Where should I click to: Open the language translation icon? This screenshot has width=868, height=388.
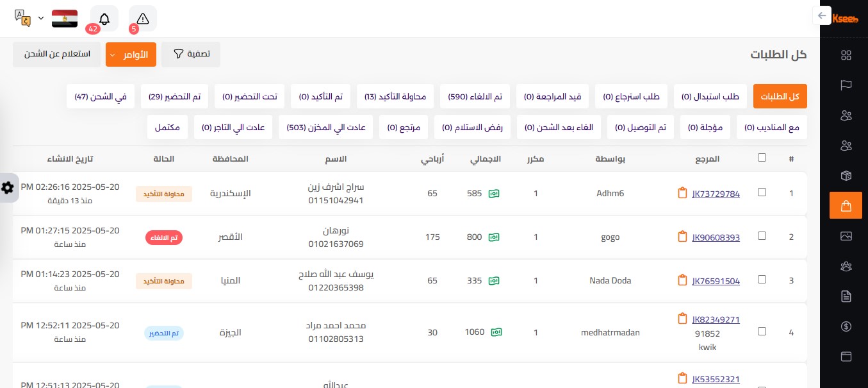click(x=22, y=17)
